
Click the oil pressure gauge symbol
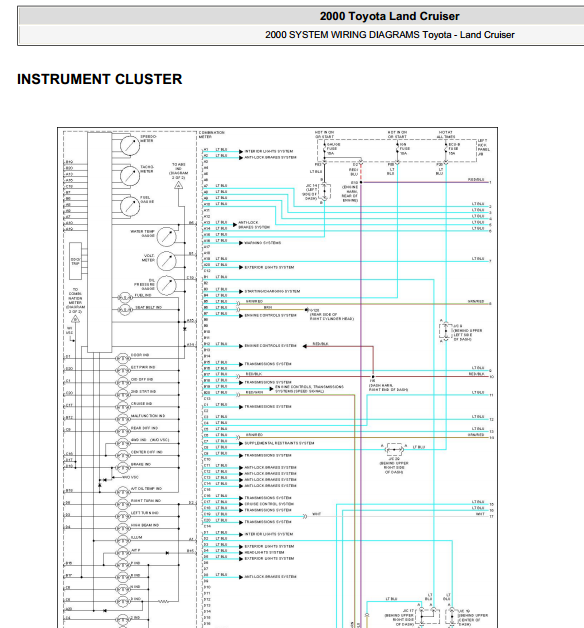[166, 285]
